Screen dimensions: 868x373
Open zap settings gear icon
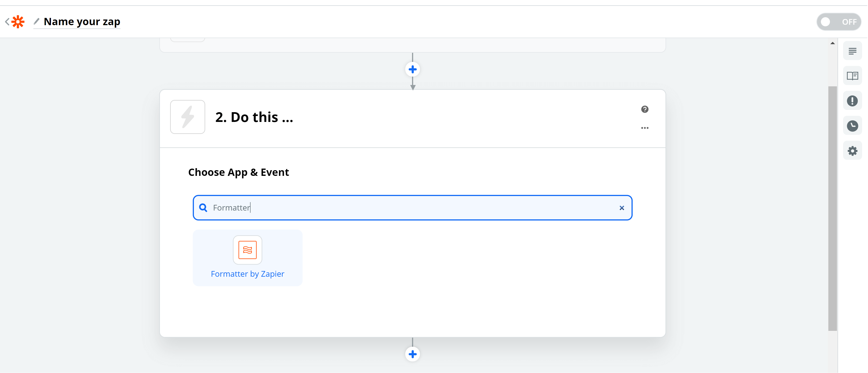click(852, 151)
